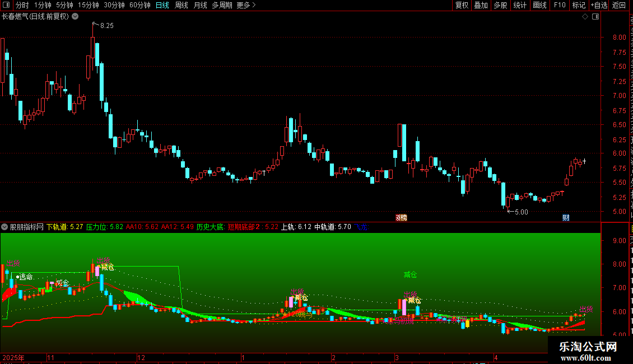Viewport: 633px width, 364px height.
Task: Click the 下轨道: 5.27 indicator value
Action: coord(64,227)
